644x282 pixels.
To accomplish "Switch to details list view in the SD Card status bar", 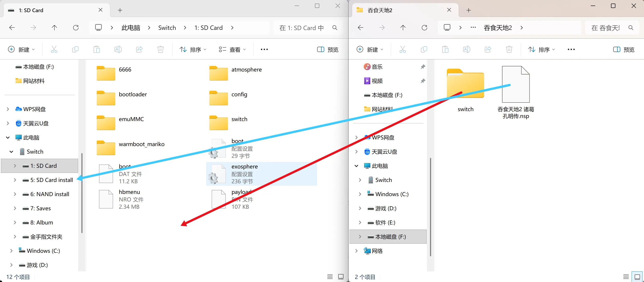I will coord(330,276).
